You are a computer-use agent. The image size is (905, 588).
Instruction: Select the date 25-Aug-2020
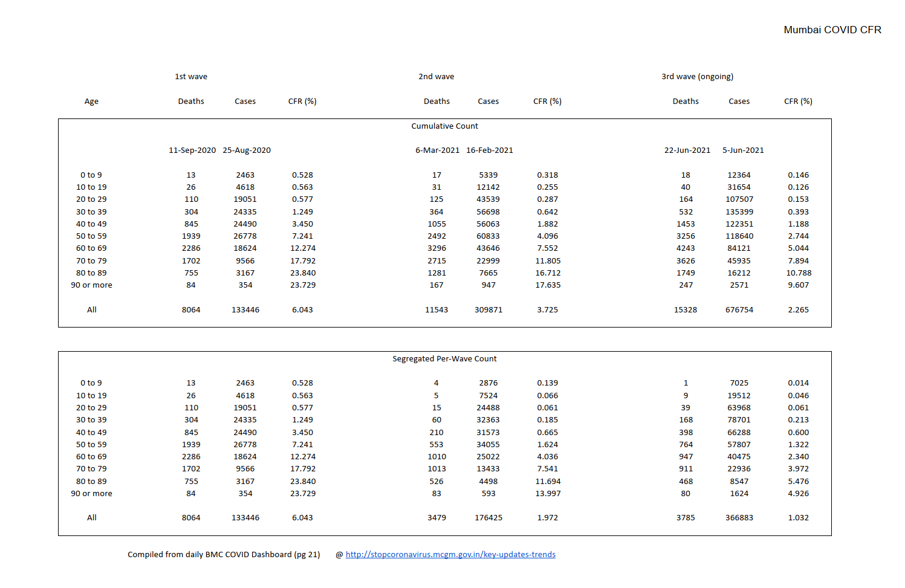247,150
